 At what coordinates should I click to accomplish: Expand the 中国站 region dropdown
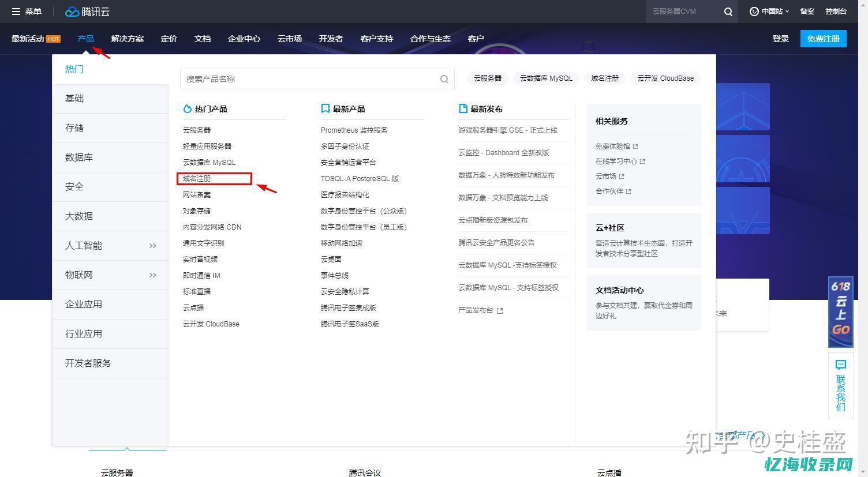787,12
